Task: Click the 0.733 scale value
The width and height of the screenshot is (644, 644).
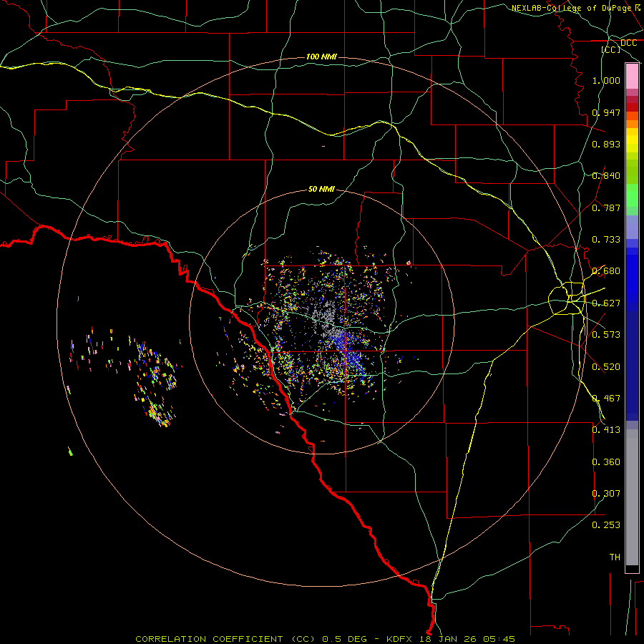Action: point(606,240)
